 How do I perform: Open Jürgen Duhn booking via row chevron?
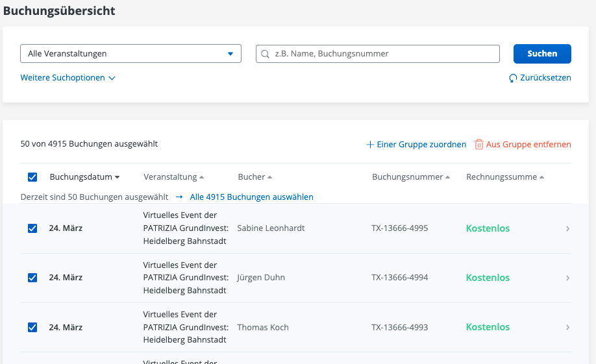tap(567, 278)
